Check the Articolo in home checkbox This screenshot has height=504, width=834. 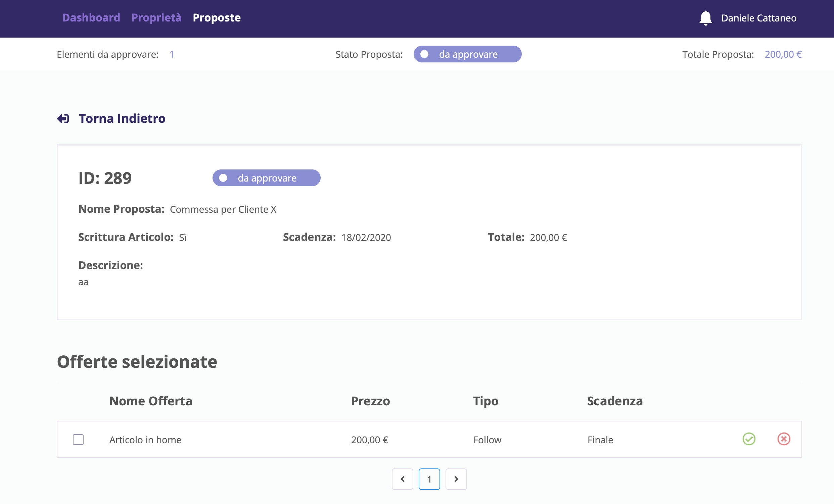click(78, 439)
